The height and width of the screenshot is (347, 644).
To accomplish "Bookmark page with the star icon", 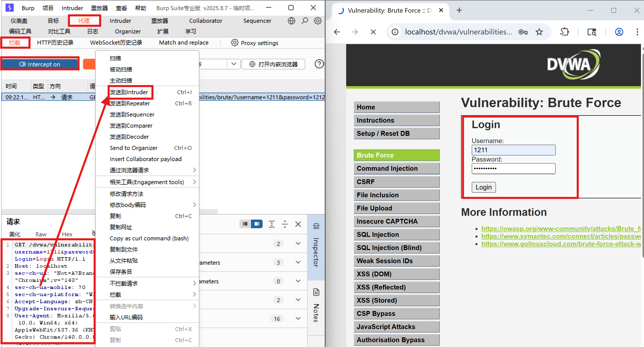I will point(539,32).
